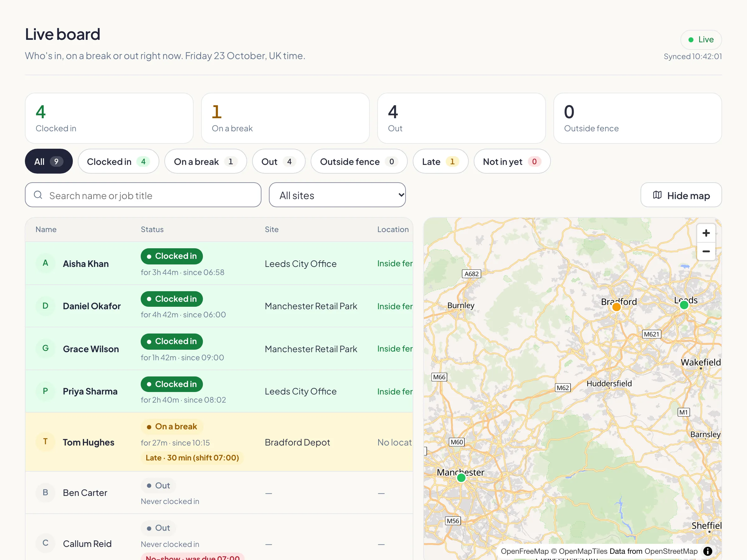The height and width of the screenshot is (560, 747).
Task: Open the OpenStreetMap attribution link
Action: point(671,551)
